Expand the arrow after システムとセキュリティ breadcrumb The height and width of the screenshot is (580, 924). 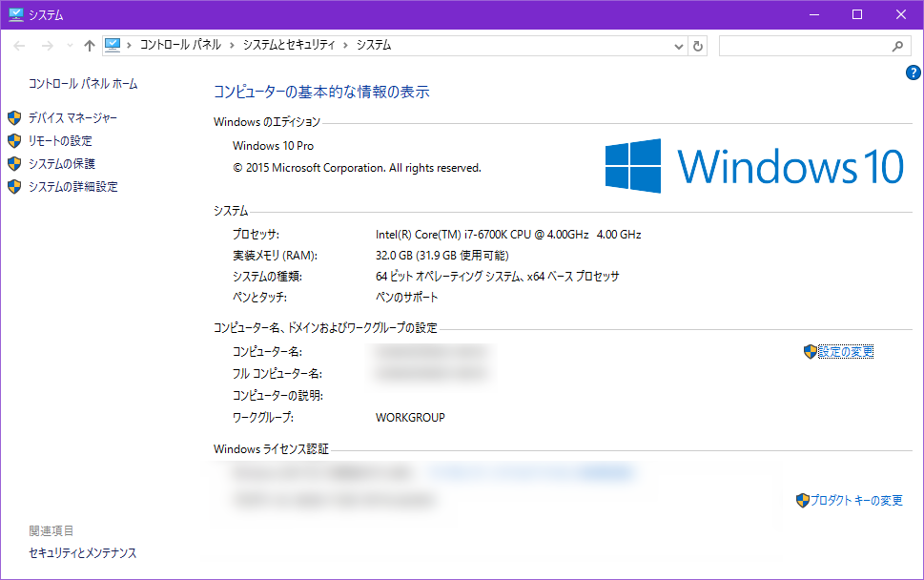[x=345, y=46]
